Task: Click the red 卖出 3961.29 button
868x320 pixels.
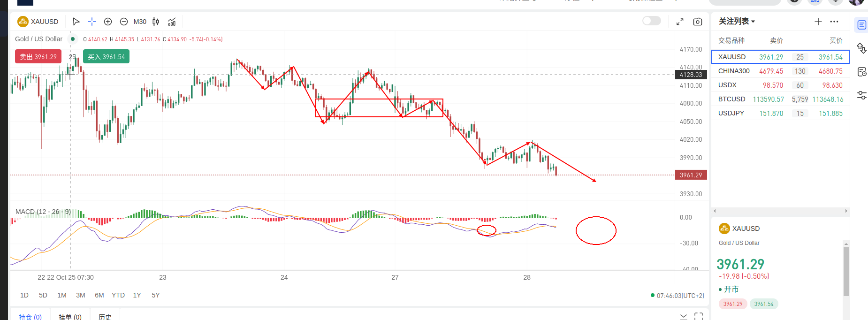Action: 38,57
